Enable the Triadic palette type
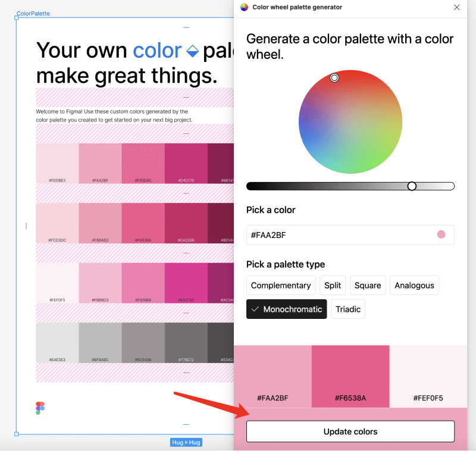This screenshot has height=451, width=476. coord(348,309)
